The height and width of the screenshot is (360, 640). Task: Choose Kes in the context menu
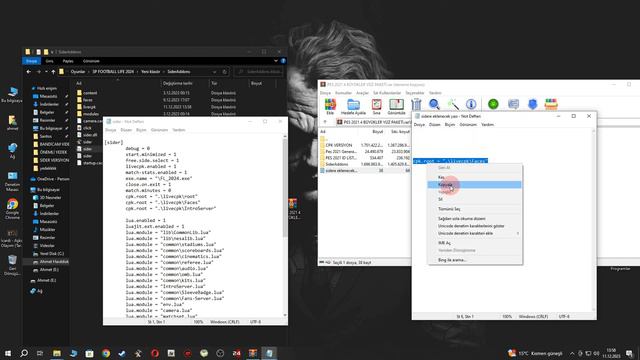coord(474,177)
